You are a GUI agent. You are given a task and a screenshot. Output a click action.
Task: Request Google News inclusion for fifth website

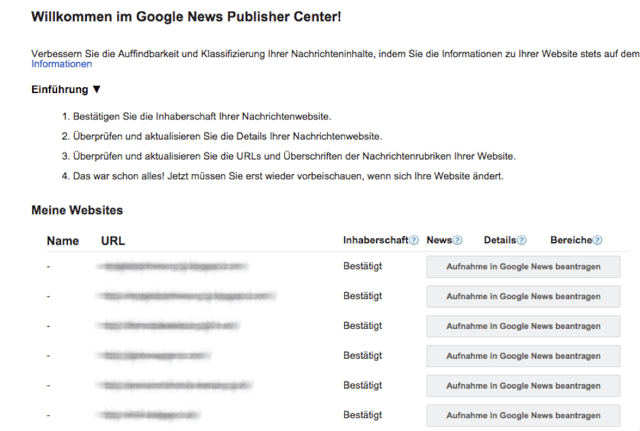click(x=523, y=386)
